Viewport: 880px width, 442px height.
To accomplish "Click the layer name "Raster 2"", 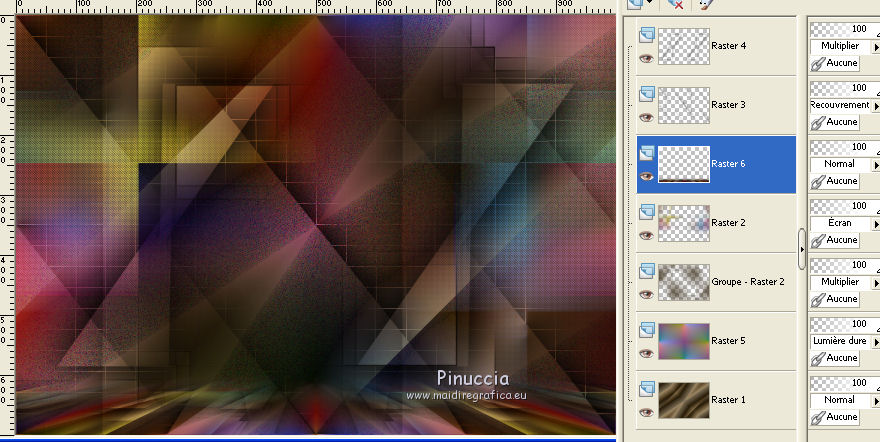I will pyautogui.click(x=728, y=223).
